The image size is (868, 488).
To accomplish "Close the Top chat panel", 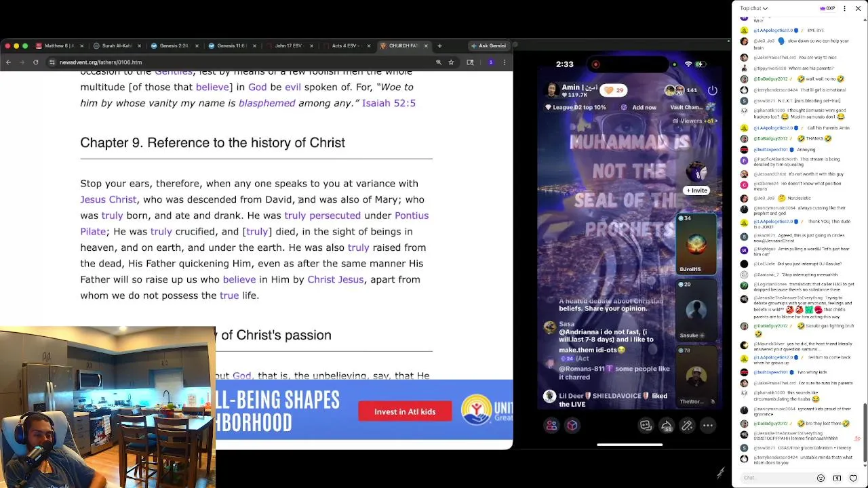I will point(858,9).
